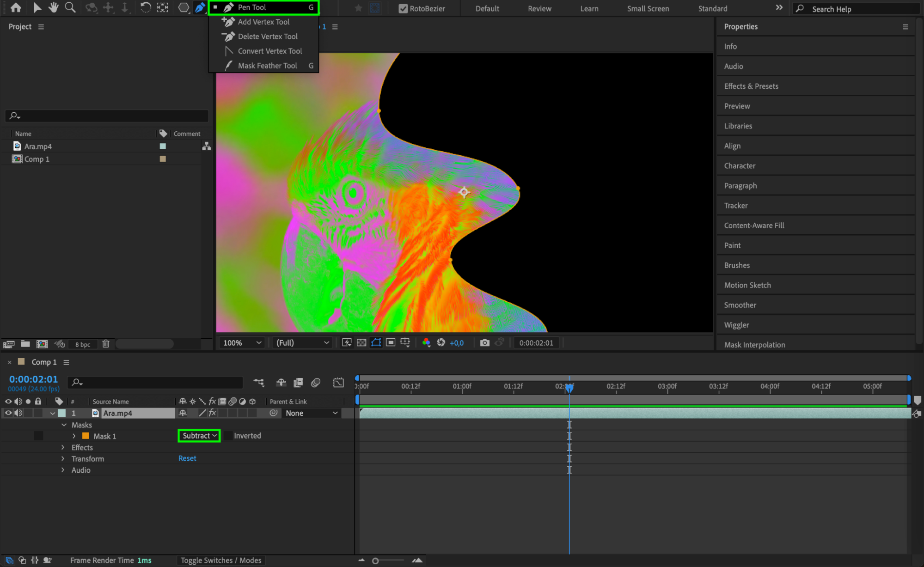
Task: Click the trash icon in Project panel
Action: 106,344
